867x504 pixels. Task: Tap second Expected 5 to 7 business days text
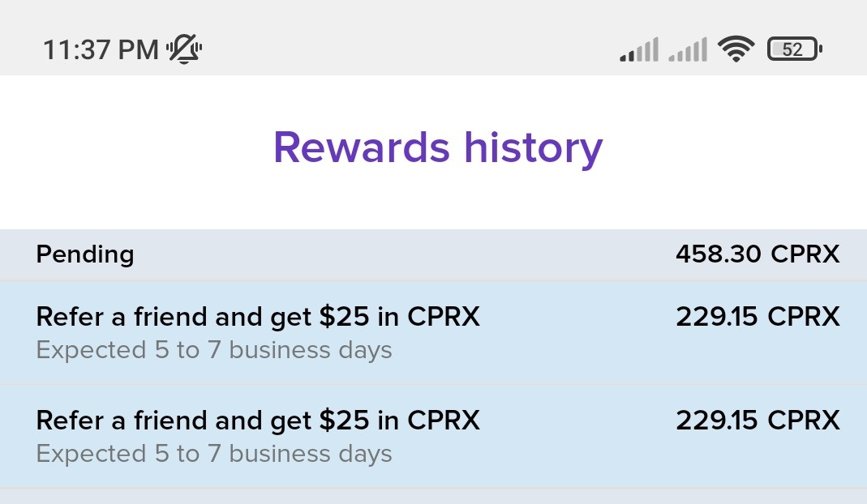(x=214, y=455)
